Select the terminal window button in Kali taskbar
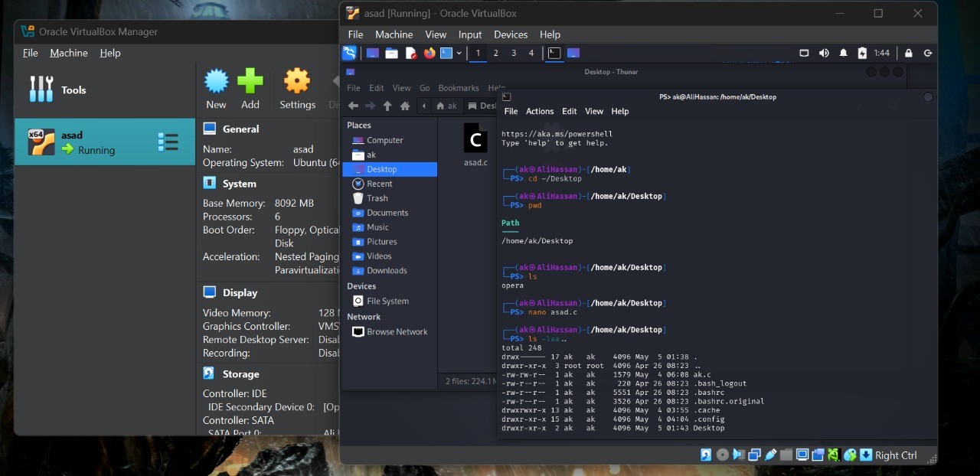980x476 pixels. (x=554, y=53)
